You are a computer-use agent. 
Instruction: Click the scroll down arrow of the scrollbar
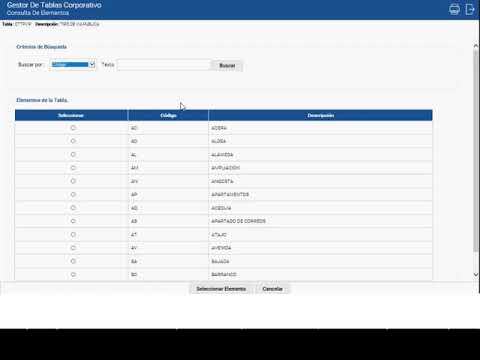coord(476,274)
